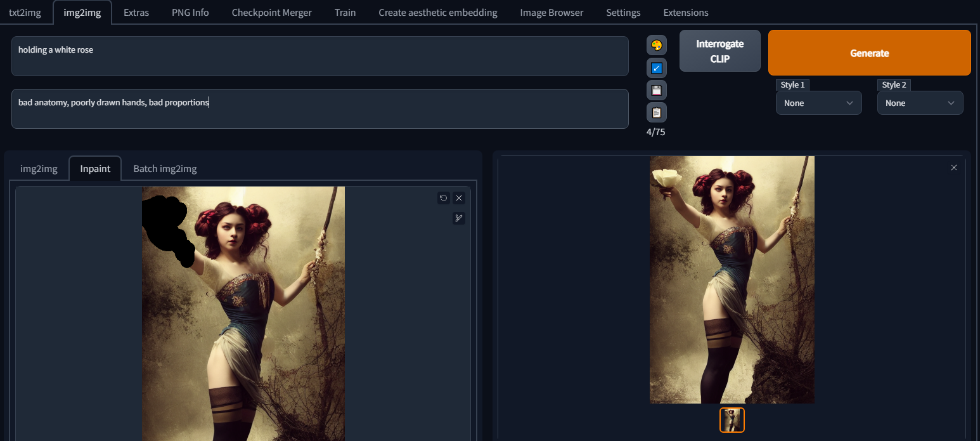Click the orange Generate button

(870, 53)
